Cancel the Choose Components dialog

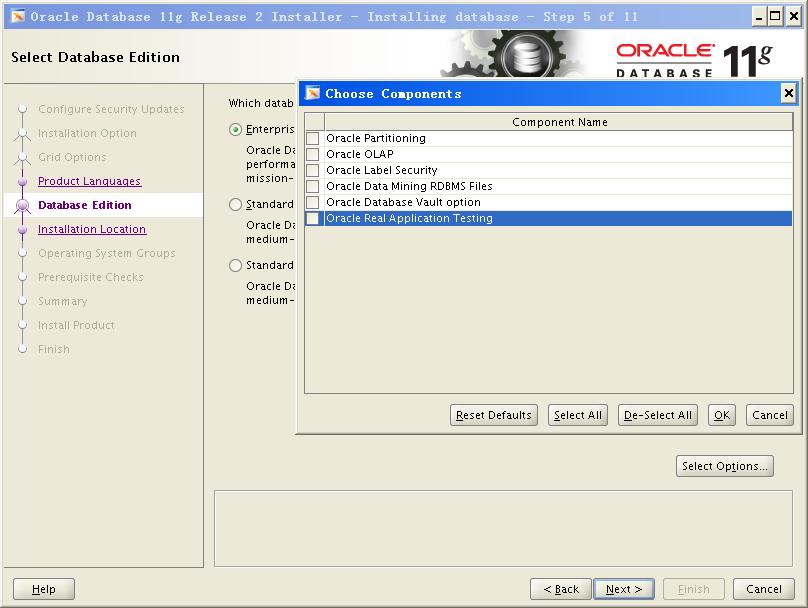[769, 415]
